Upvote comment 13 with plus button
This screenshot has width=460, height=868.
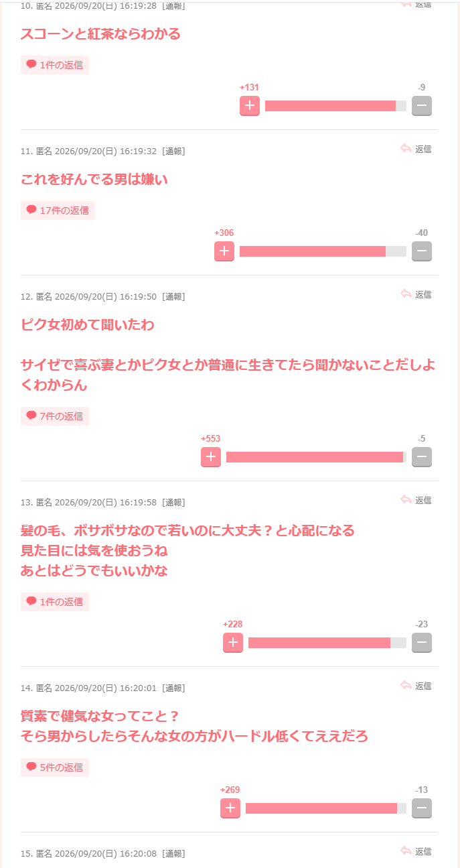(233, 643)
